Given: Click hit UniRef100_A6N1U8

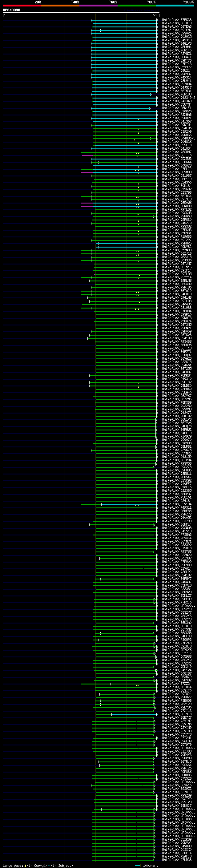Looking at the screenshot, I should pyautogui.click(x=176, y=94).
